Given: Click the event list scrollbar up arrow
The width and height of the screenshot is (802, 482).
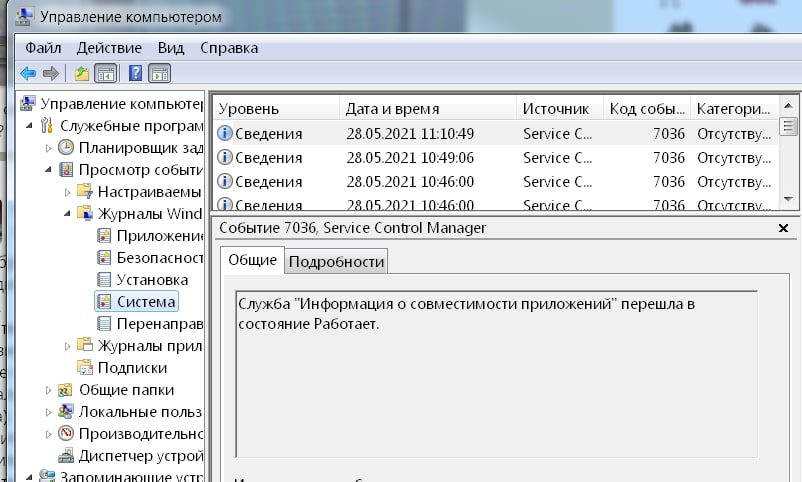Looking at the screenshot, I should click(x=788, y=105).
